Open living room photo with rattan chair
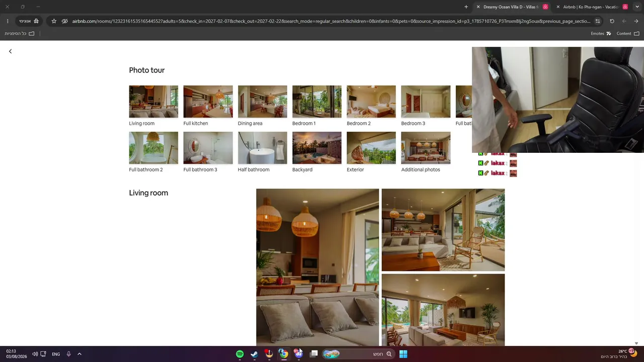644x362 pixels. click(443, 230)
